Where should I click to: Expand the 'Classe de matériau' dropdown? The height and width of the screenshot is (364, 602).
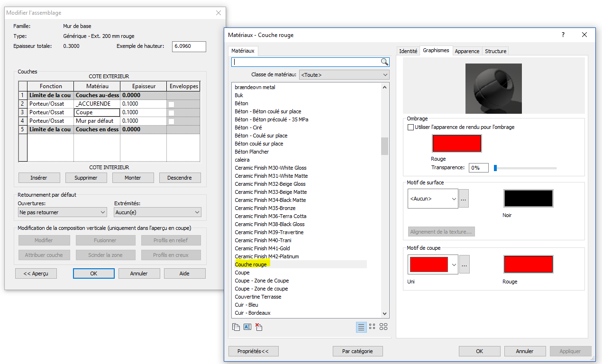(x=344, y=75)
